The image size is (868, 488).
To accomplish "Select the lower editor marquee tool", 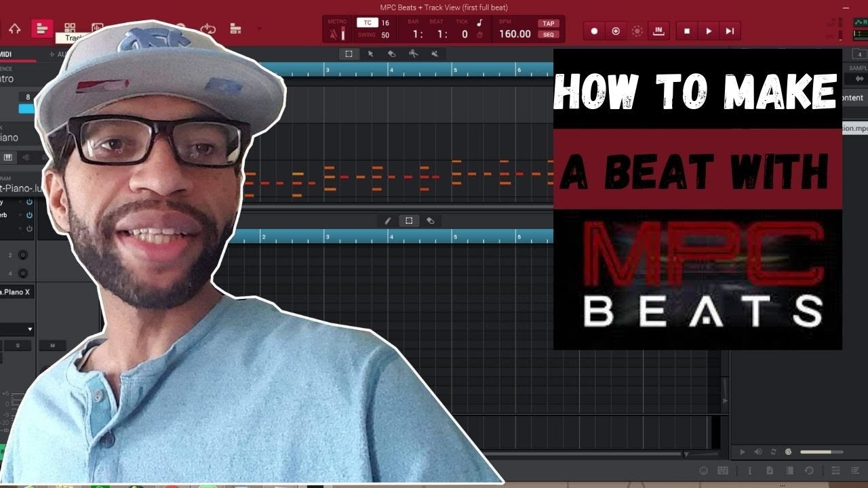I will (409, 220).
